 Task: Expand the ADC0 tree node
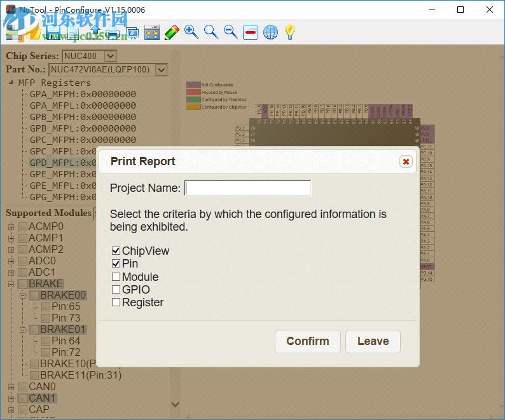point(11,261)
